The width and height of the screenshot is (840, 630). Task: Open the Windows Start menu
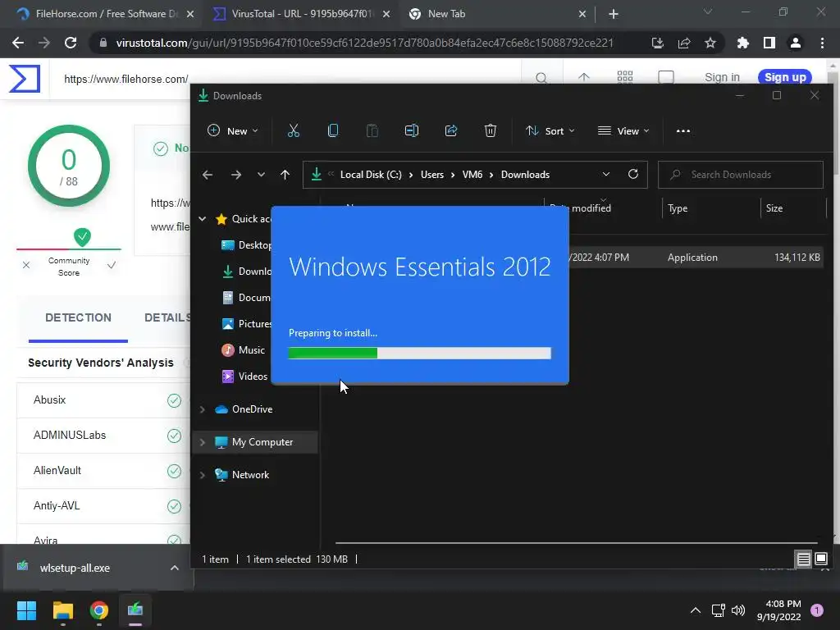click(26, 610)
